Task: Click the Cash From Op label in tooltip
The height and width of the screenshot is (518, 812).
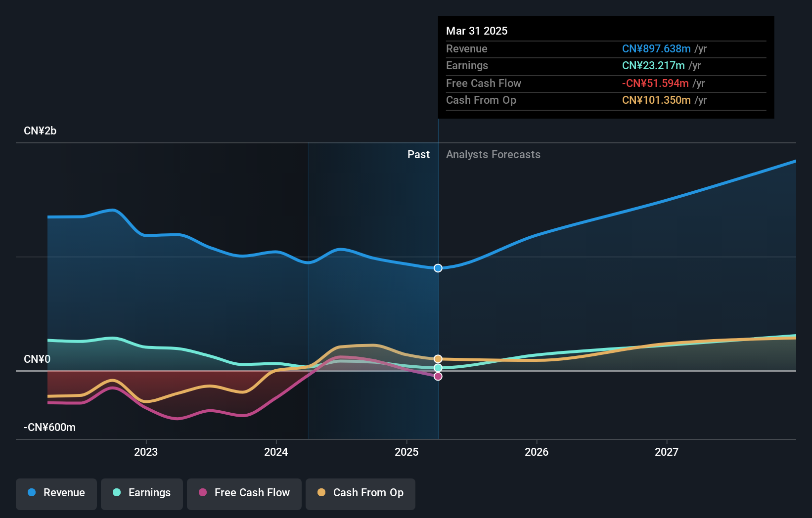Action: point(481,100)
